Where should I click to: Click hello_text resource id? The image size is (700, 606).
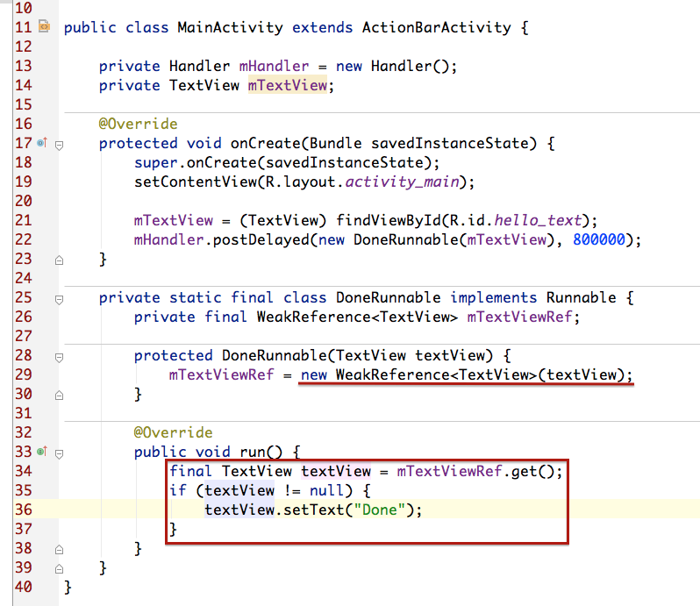(x=538, y=220)
